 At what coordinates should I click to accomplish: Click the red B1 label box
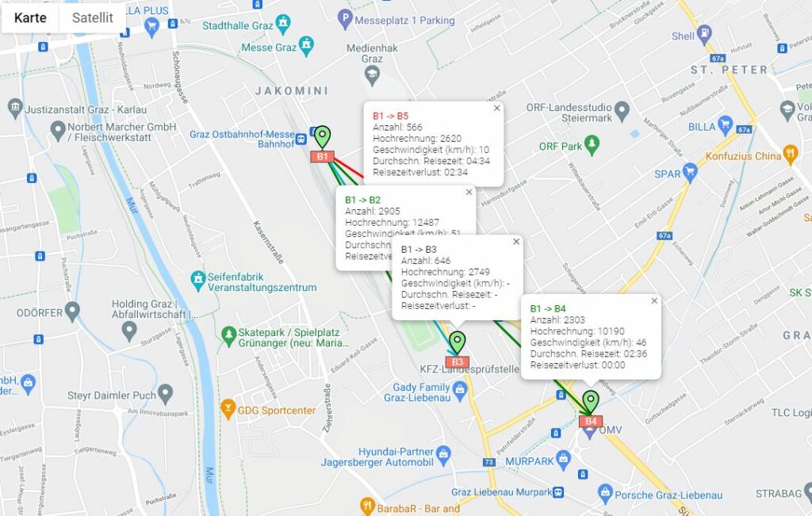(x=322, y=156)
